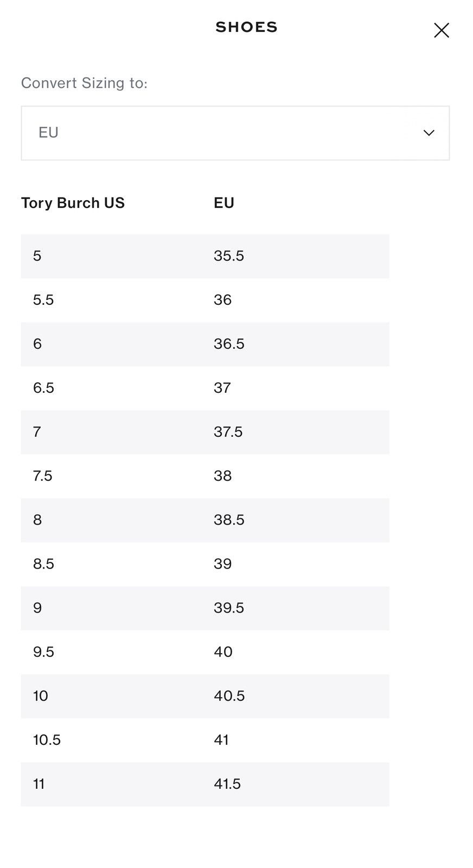
Task: Open the Convert Sizing dropdown
Action: (x=235, y=133)
